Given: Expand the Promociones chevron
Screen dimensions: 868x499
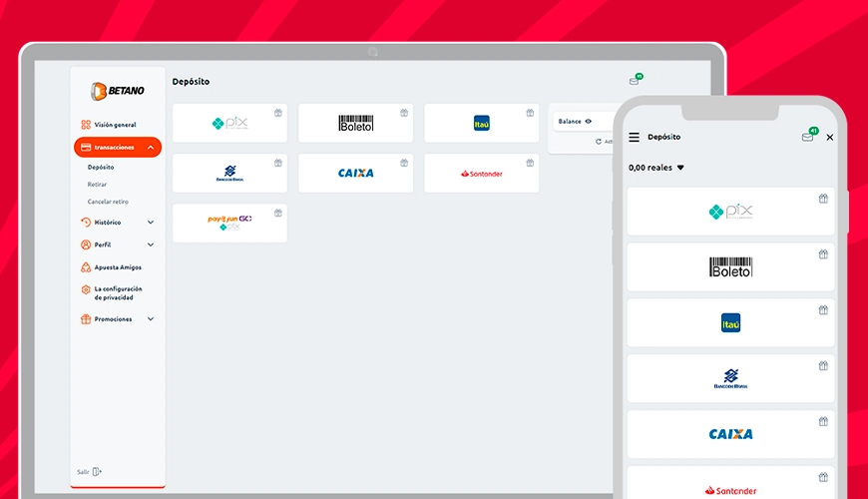Looking at the screenshot, I should 151,319.
